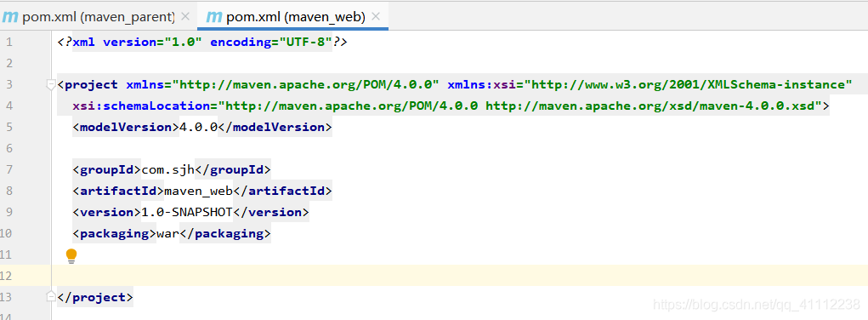Click the Maven icon on maven_parent tab

10,17
